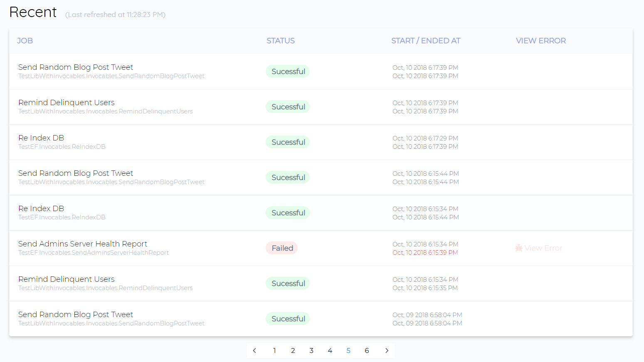Click the Oct, 10 2018 6:17:29 PM start time
Image resolution: width=644 pixels, height=362 pixels.
coord(425,138)
